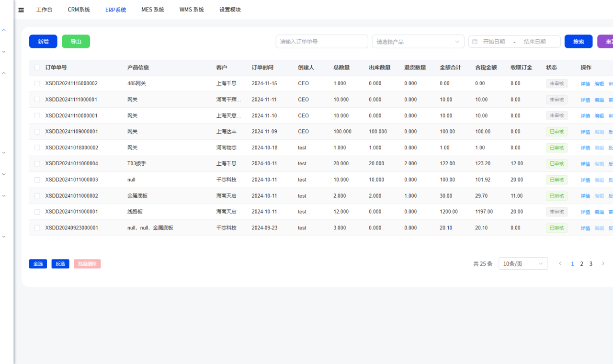Select the ERP系统 tab

(116, 10)
